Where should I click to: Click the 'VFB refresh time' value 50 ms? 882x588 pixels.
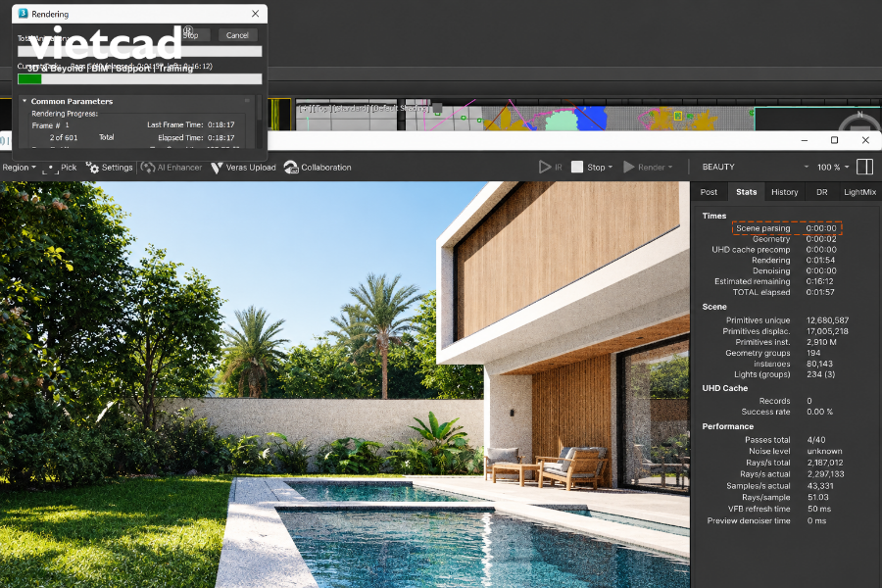[819, 509]
